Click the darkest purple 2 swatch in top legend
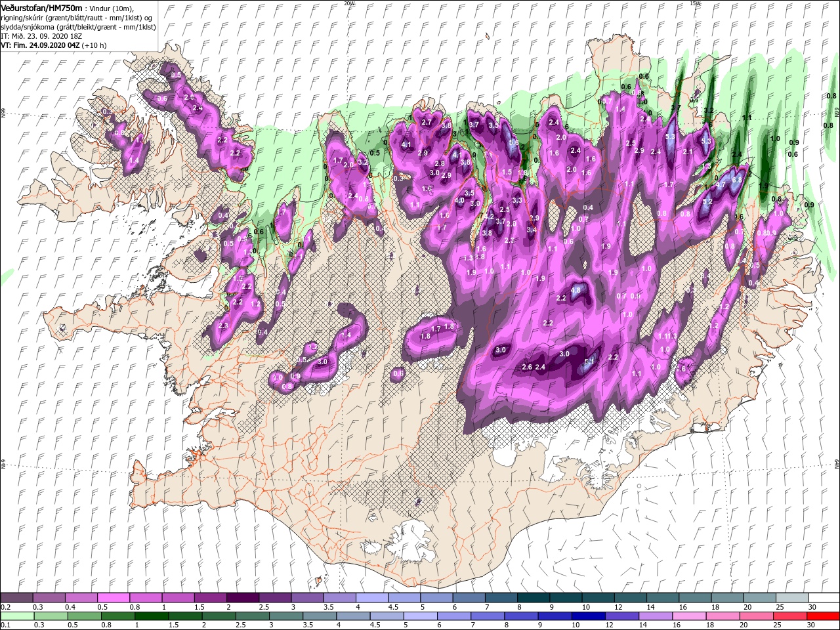Viewport: 840px width, 630px height. click(242, 598)
